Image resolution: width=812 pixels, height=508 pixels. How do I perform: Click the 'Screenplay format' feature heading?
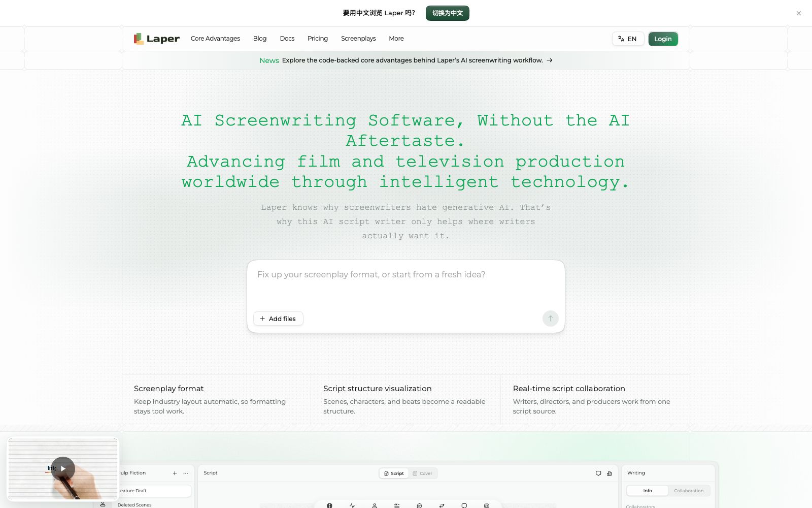coord(168,389)
